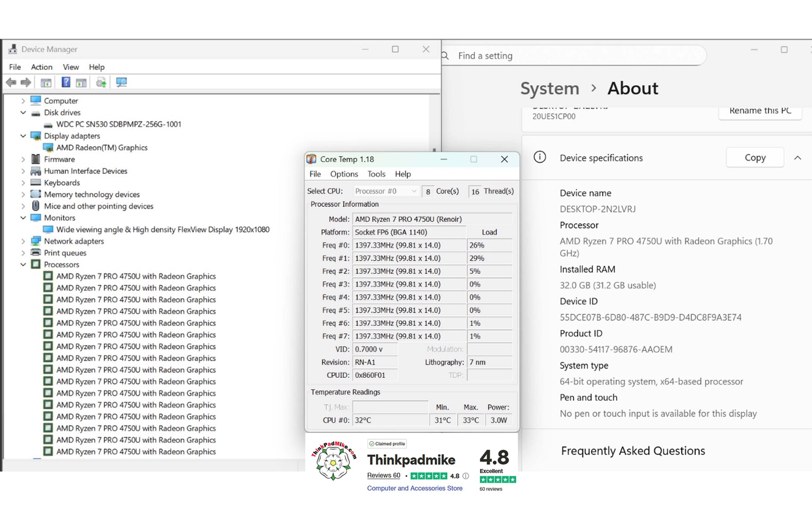Expand the Computer node in device tree
This screenshot has height=510, width=812.
(23, 101)
